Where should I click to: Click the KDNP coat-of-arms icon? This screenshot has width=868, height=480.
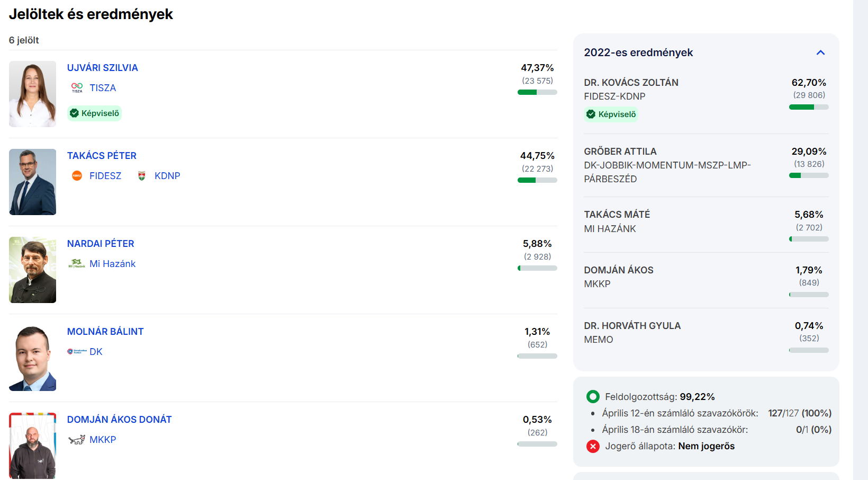pos(141,176)
